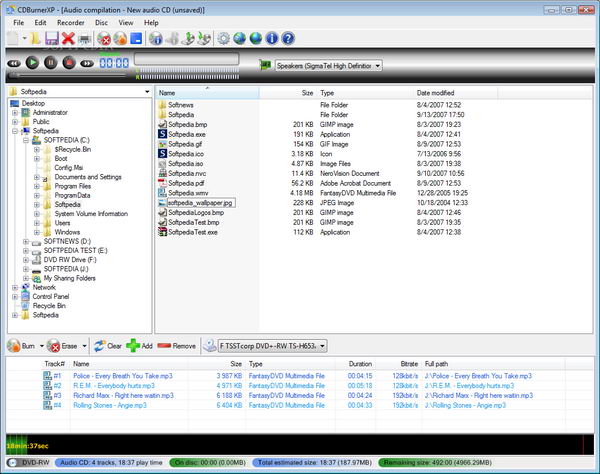600x474 pixels.
Task: Open the Disc menu
Action: [101, 23]
